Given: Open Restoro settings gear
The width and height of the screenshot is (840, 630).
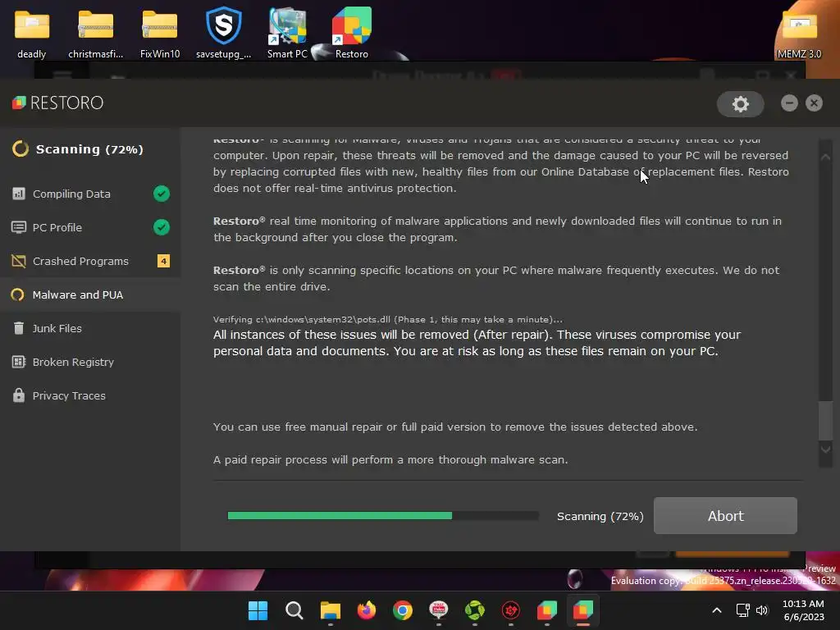Looking at the screenshot, I should pyautogui.click(x=741, y=104).
